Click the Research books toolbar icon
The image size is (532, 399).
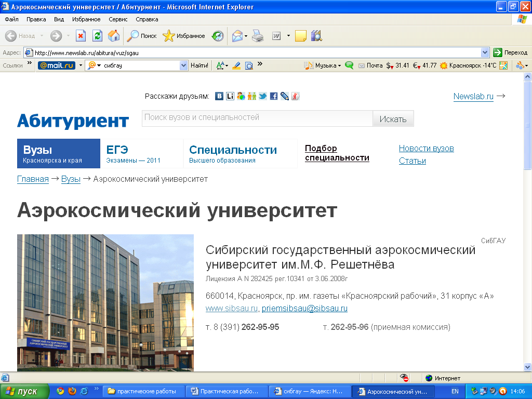316,36
